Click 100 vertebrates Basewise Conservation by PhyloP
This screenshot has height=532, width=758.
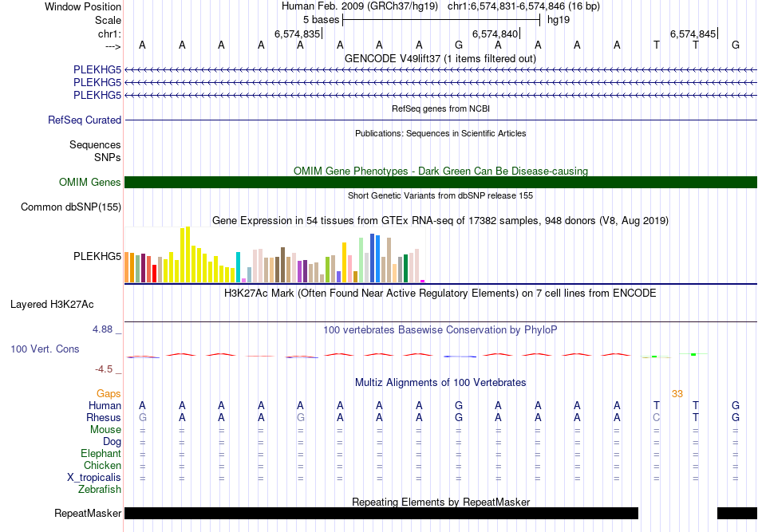440,330
